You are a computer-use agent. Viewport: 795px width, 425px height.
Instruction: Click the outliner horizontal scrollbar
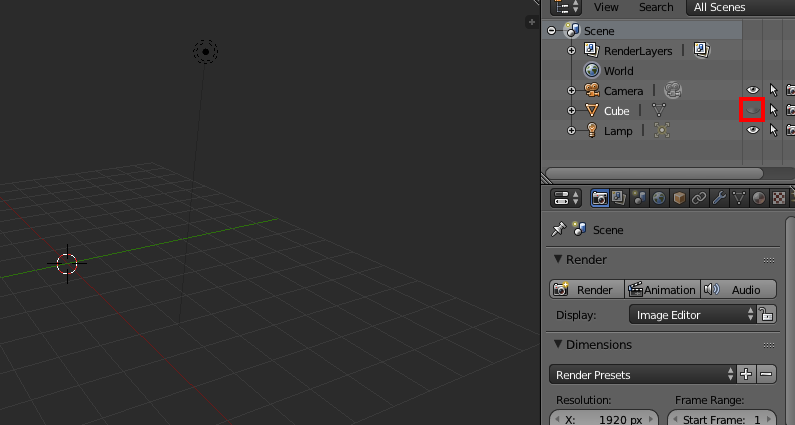coord(654,173)
